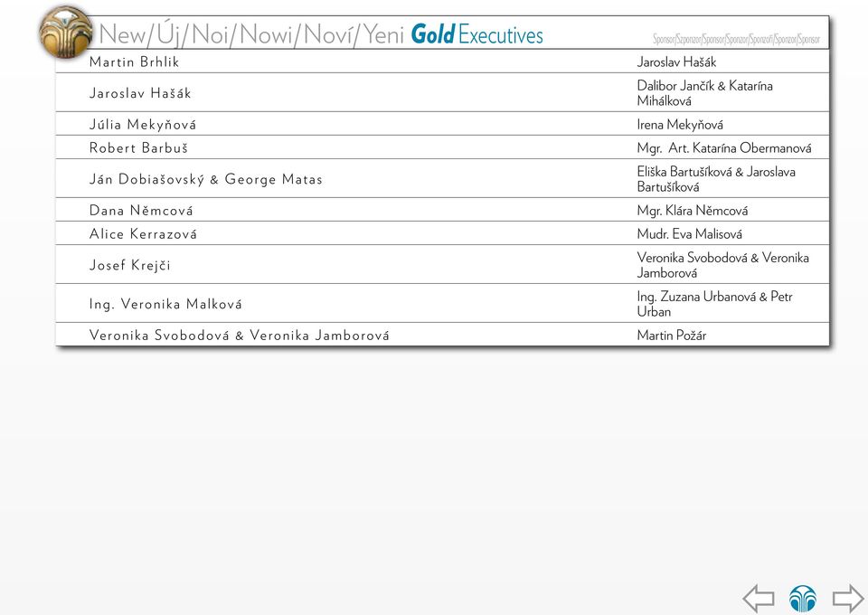Select the name Josef Krejči

pos(129,265)
